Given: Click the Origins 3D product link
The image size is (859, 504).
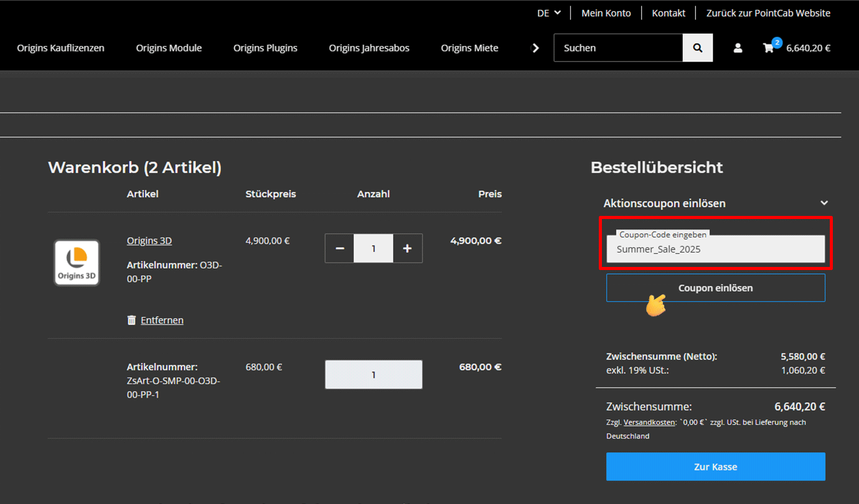Looking at the screenshot, I should pos(149,241).
